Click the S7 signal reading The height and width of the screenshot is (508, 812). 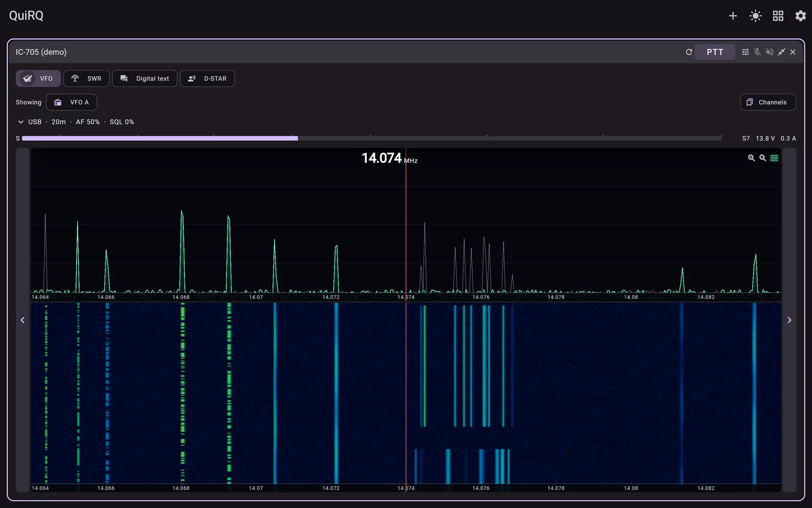coord(746,138)
